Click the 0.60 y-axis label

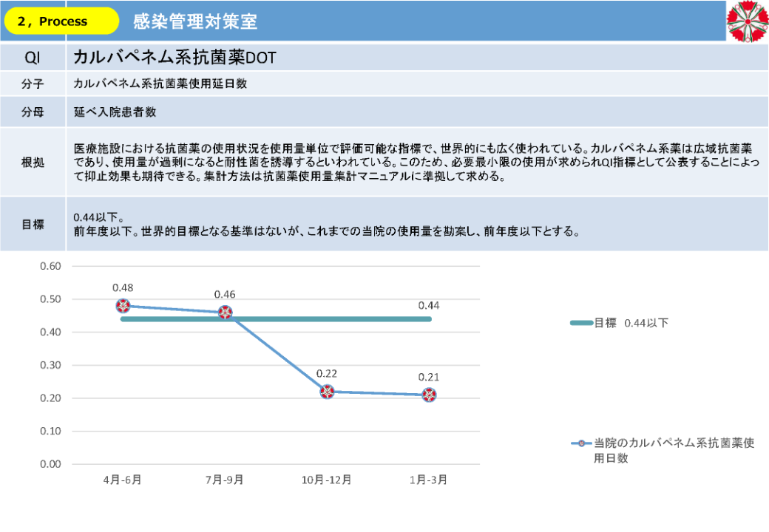[50, 266]
